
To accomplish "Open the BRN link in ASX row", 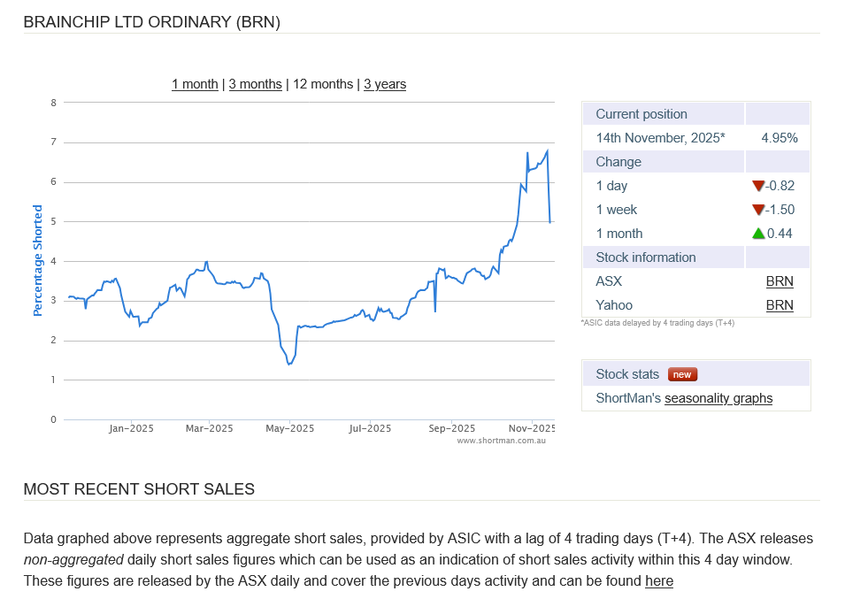I will [780, 281].
